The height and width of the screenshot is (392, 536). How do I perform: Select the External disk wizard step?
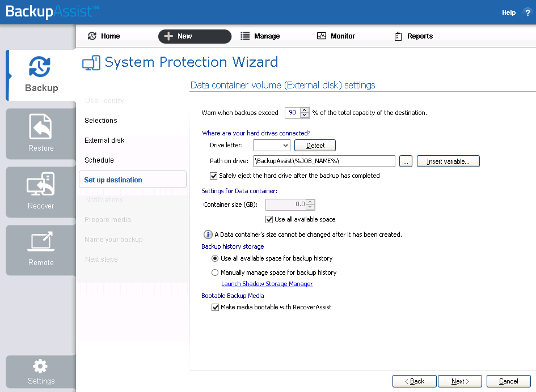point(104,140)
